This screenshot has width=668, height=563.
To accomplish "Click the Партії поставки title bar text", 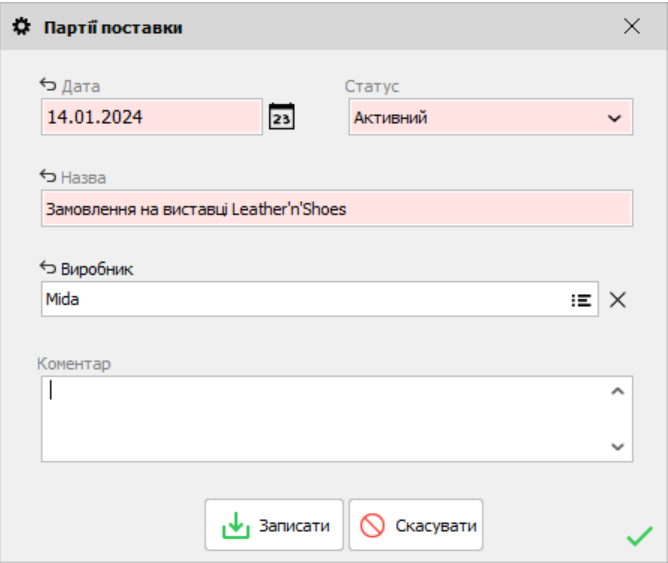I will pos(112,28).
